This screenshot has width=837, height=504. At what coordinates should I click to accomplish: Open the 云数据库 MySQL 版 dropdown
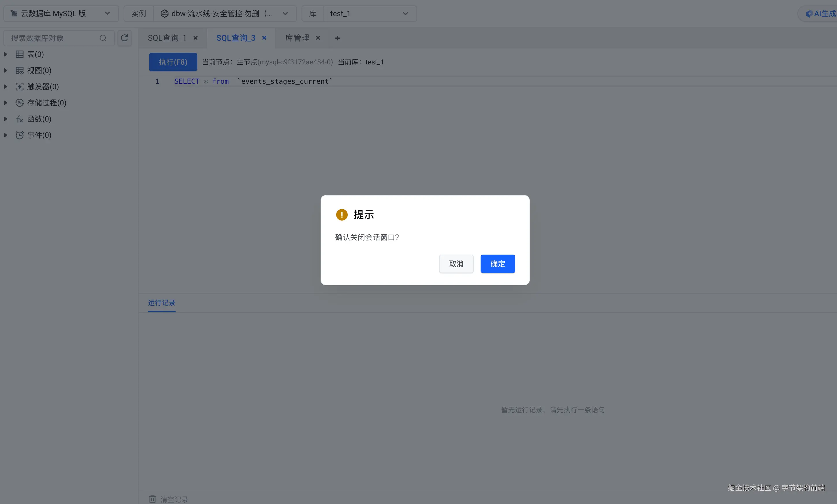click(61, 14)
